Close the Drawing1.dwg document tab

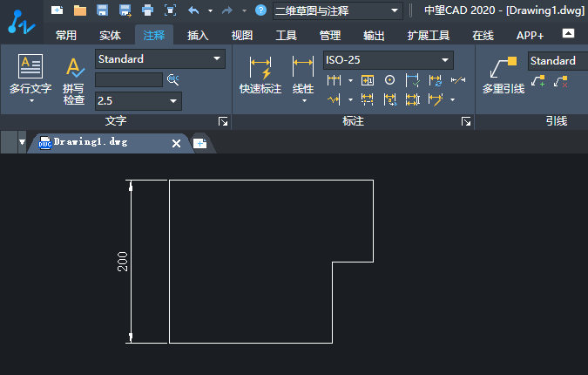point(176,143)
